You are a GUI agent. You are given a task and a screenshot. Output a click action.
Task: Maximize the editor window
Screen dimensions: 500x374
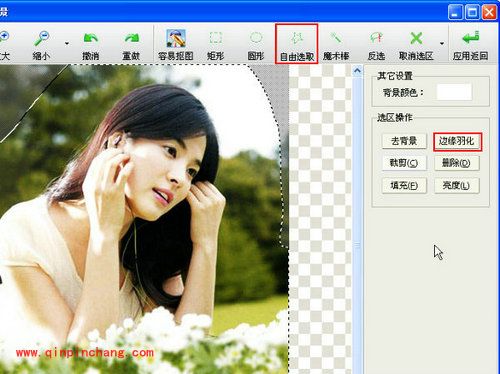click(x=472, y=13)
